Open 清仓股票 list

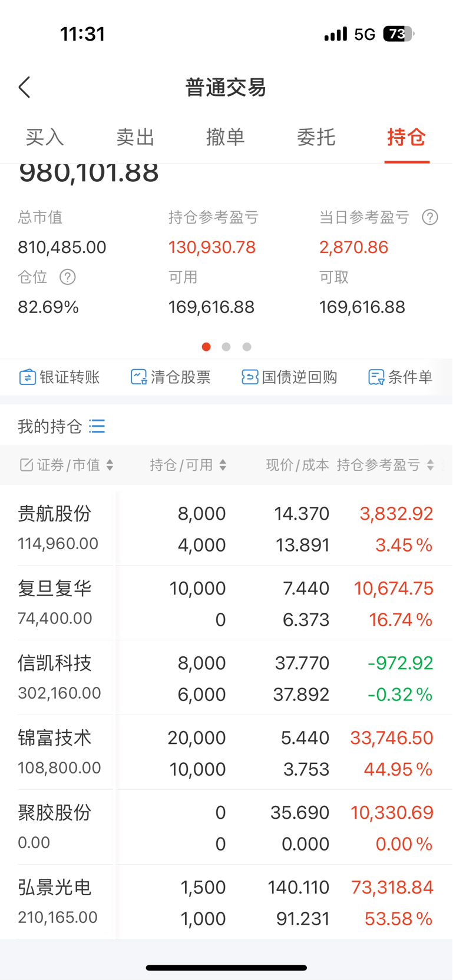171,377
